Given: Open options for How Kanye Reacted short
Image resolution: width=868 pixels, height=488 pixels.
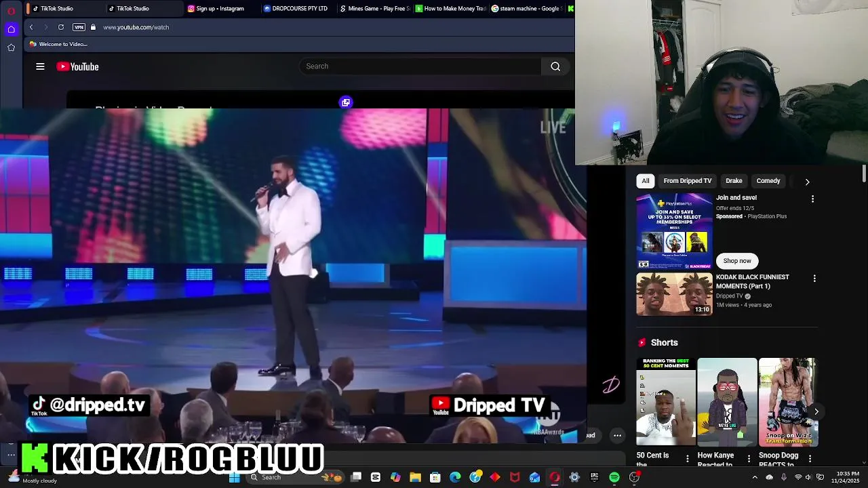Looking at the screenshot, I should click(x=749, y=459).
